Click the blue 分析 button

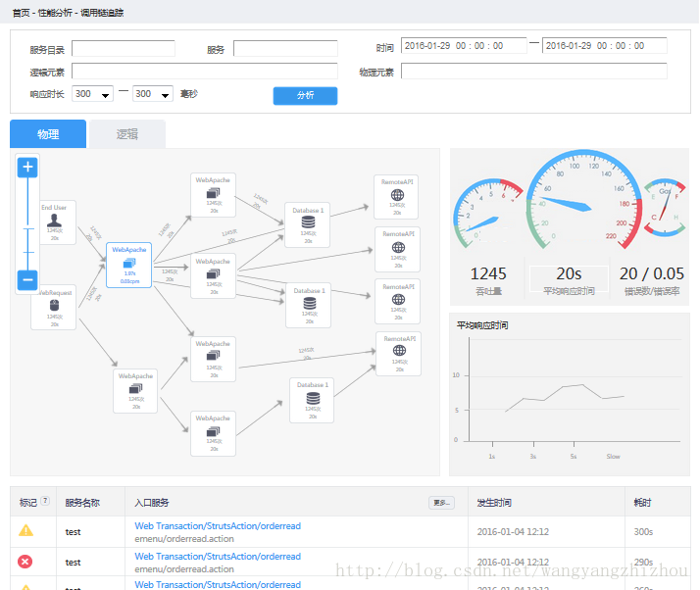click(x=305, y=95)
